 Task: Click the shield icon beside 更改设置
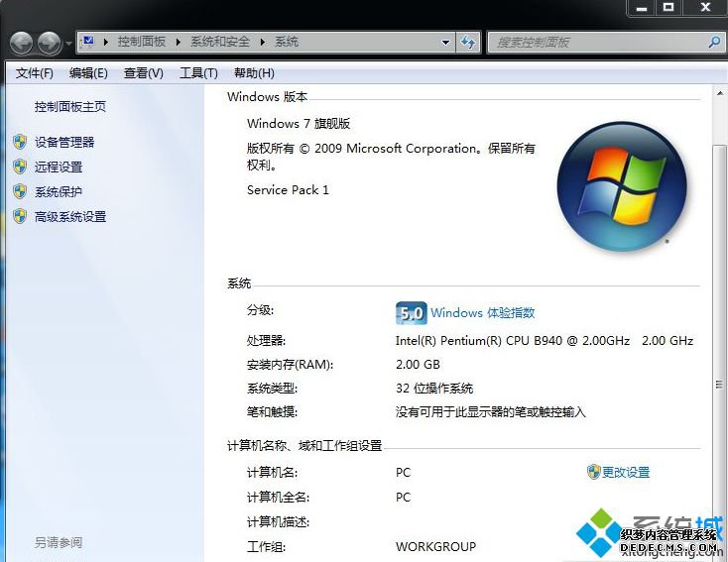click(x=593, y=472)
